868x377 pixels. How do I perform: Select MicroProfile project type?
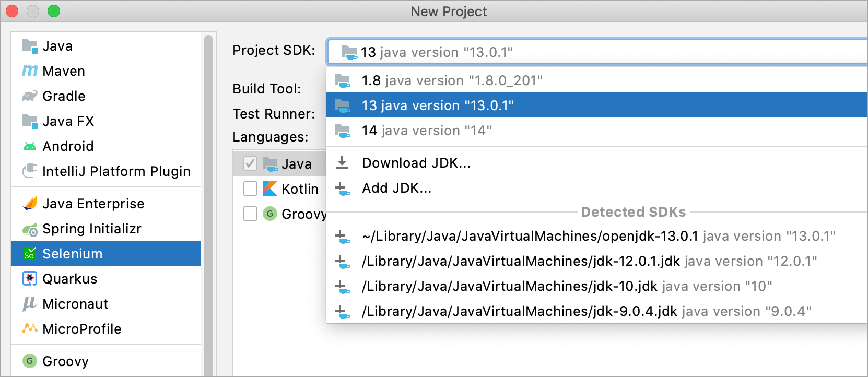[x=106, y=329]
